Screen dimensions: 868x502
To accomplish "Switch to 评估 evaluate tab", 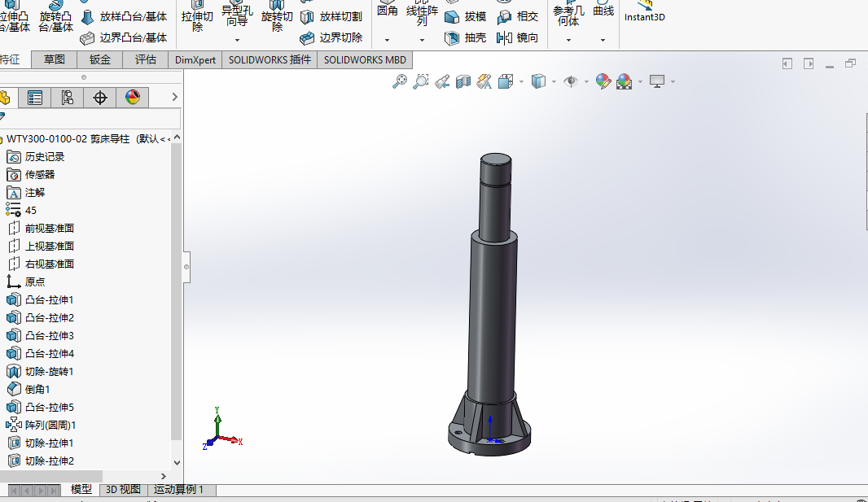I will click(x=145, y=59).
